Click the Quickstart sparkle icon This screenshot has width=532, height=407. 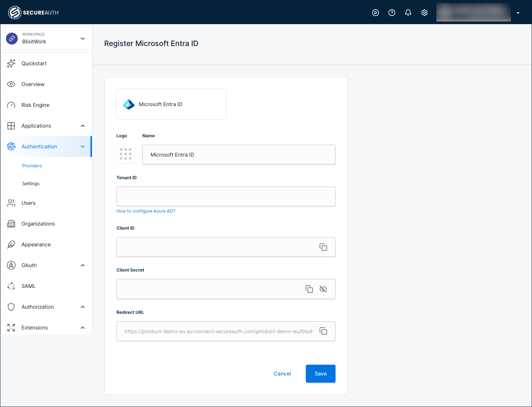[x=11, y=63]
